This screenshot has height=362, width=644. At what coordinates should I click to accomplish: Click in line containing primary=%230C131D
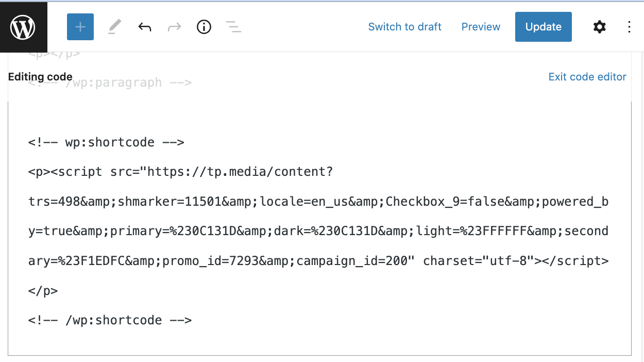pos(318,231)
